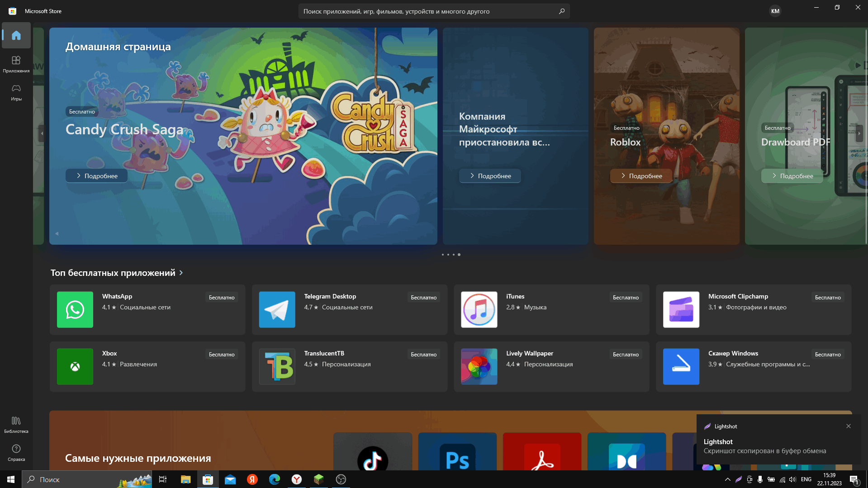Click the microphone icon in system tray

[x=760, y=479]
